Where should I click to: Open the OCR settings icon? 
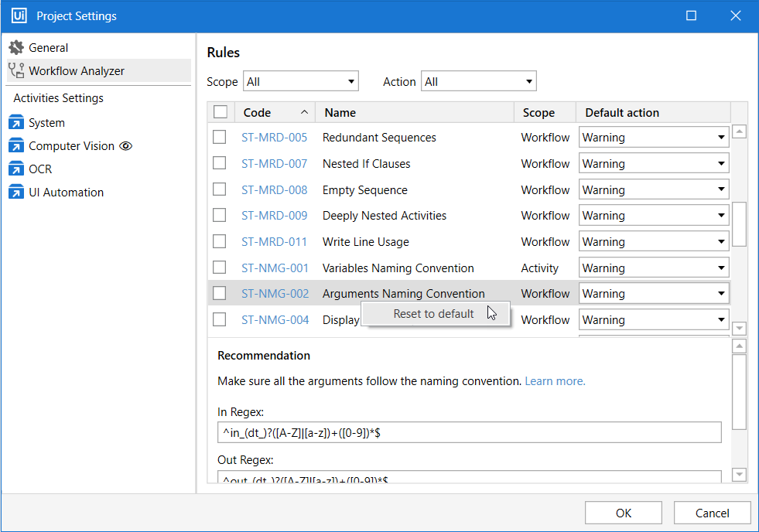(x=16, y=169)
